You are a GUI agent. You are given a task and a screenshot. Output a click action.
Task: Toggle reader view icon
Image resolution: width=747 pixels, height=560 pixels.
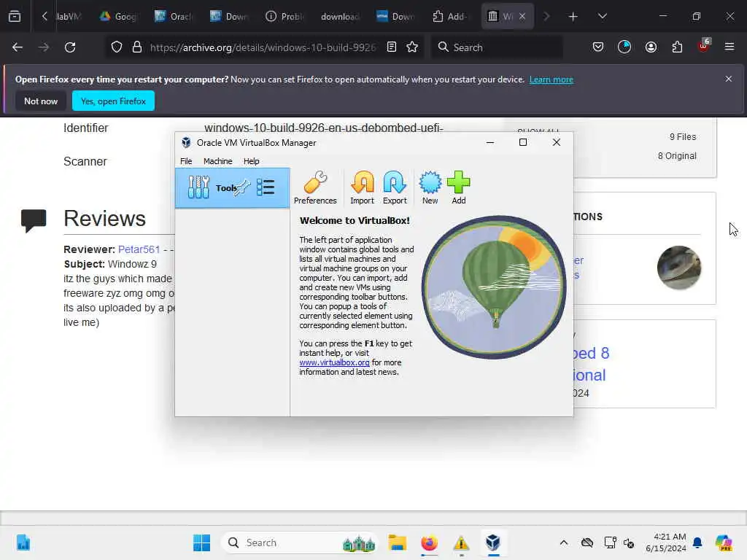[392, 47]
